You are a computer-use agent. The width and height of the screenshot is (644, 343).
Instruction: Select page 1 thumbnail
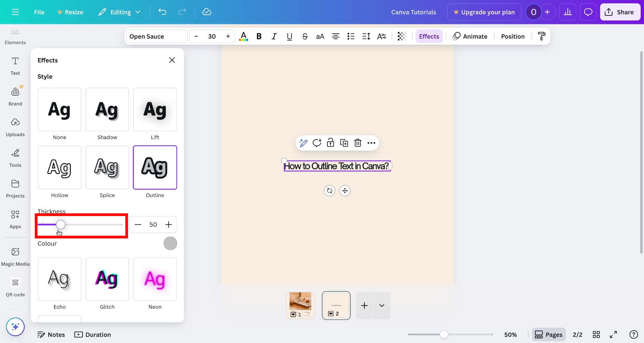(x=300, y=305)
